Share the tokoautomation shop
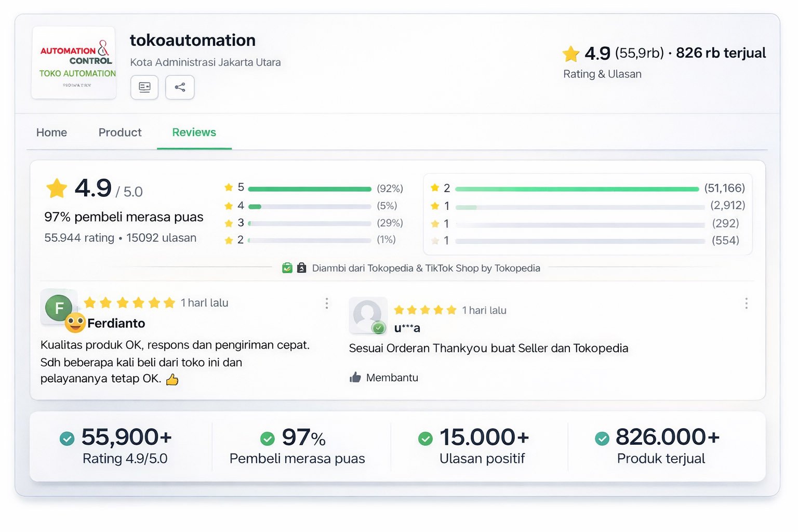 click(180, 87)
